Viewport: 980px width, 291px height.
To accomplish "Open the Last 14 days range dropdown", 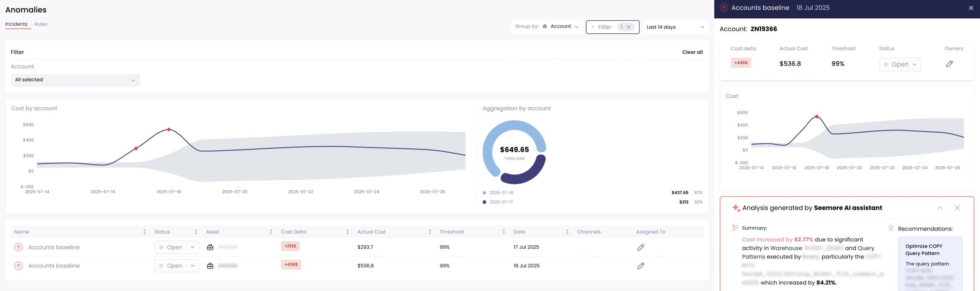I will pos(675,27).
